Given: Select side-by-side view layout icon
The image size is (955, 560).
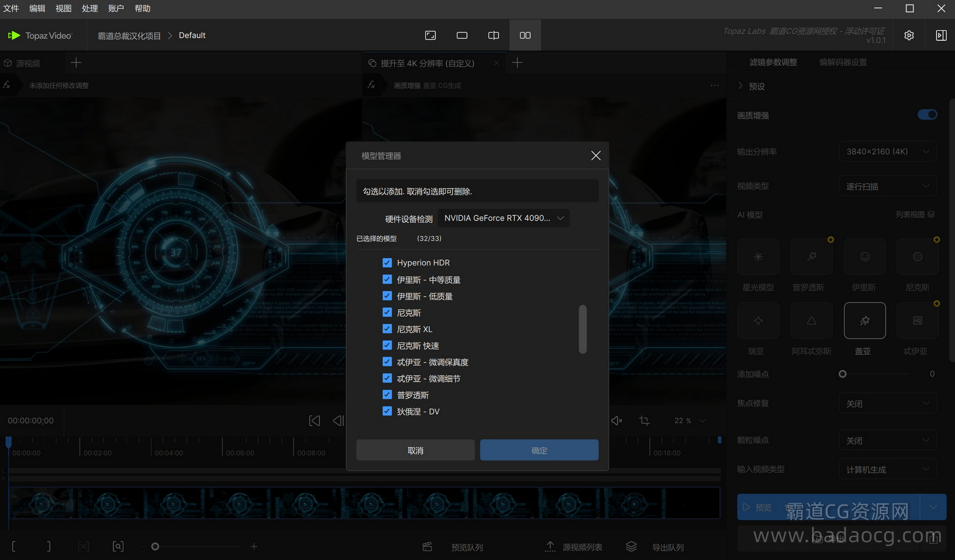Looking at the screenshot, I should pos(525,35).
